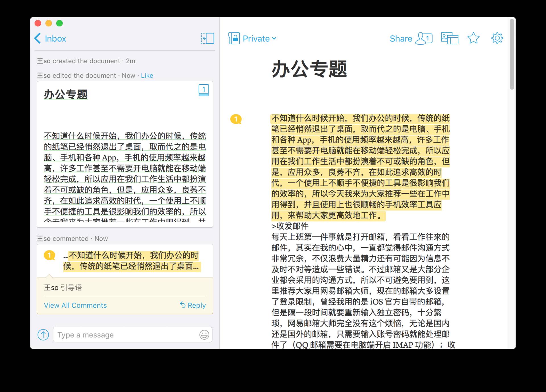Screen dimensions: 546x392
Task: Expand the Private sharing dropdown
Action: [259, 39]
